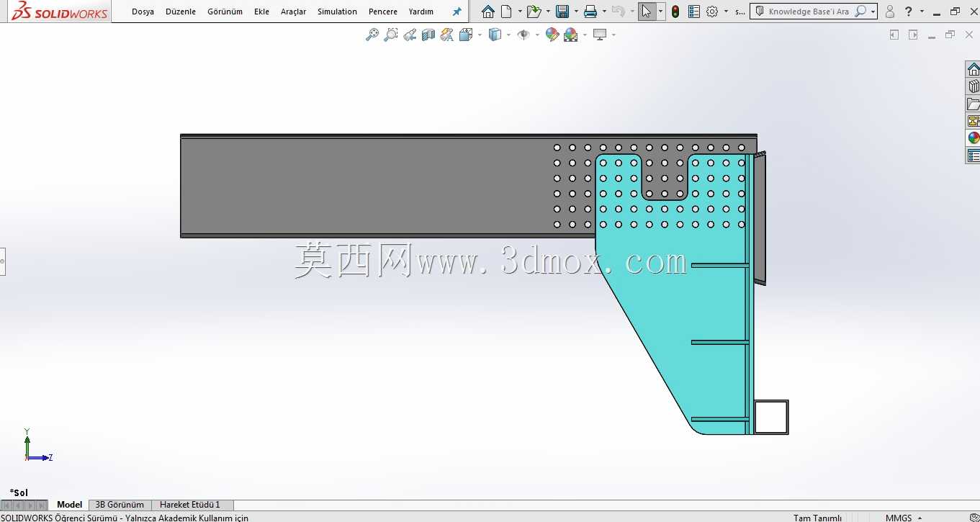Click the user login person icon
The image size is (980, 522).
(x=890, y=12)
